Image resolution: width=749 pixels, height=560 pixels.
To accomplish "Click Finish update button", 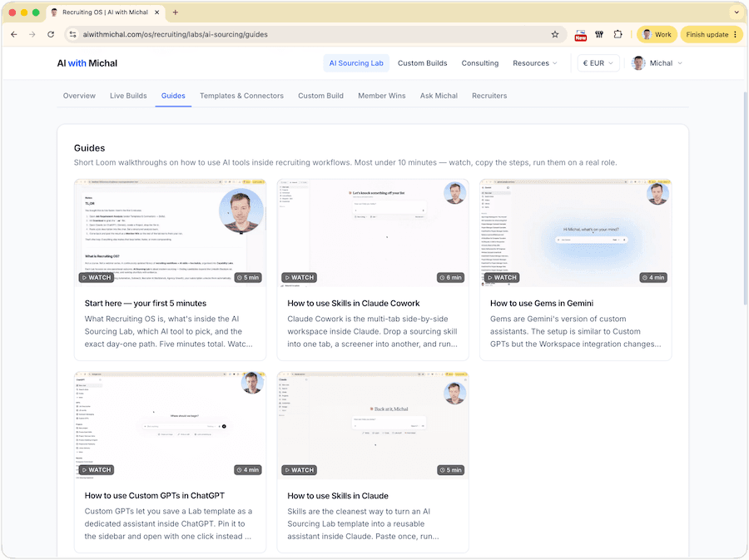I will click(x=712, y=34).
